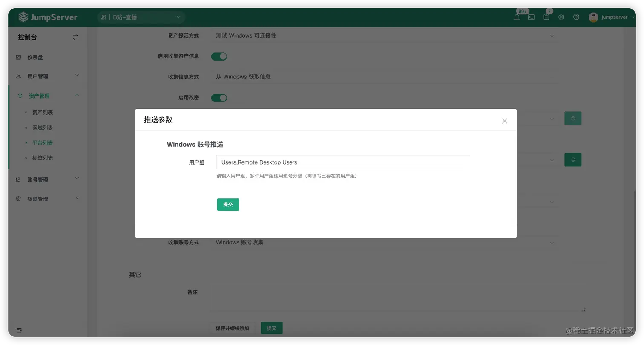The image size is (644, 345).
Task: Click the 保存并继续添加 button
Action: (233, 328)
